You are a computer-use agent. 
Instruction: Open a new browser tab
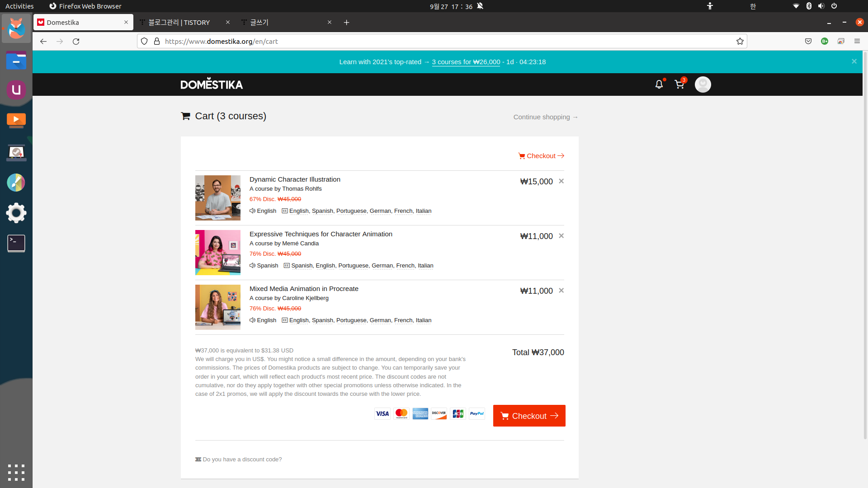[x=346, y=22]
